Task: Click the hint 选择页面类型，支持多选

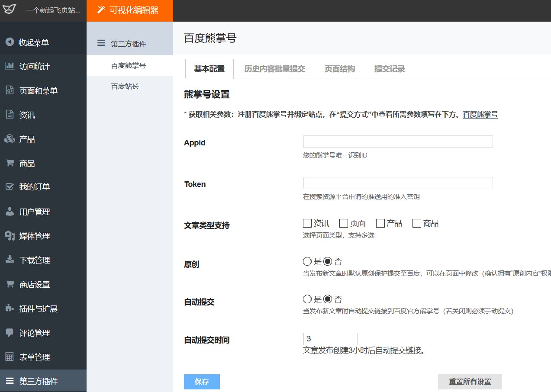Action: click(x=339, y=235)
